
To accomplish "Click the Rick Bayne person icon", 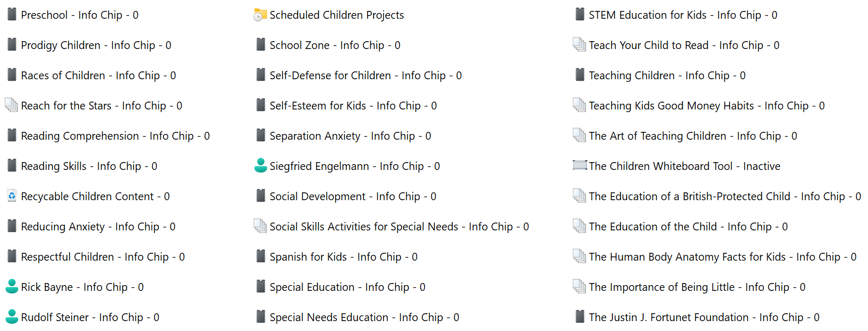I will 11,287.
